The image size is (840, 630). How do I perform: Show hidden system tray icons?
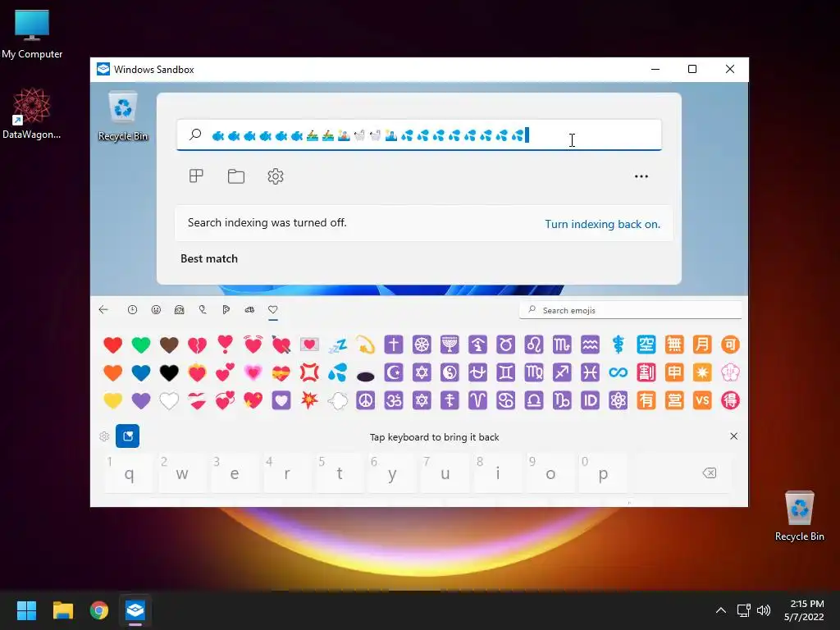[721, 610]
